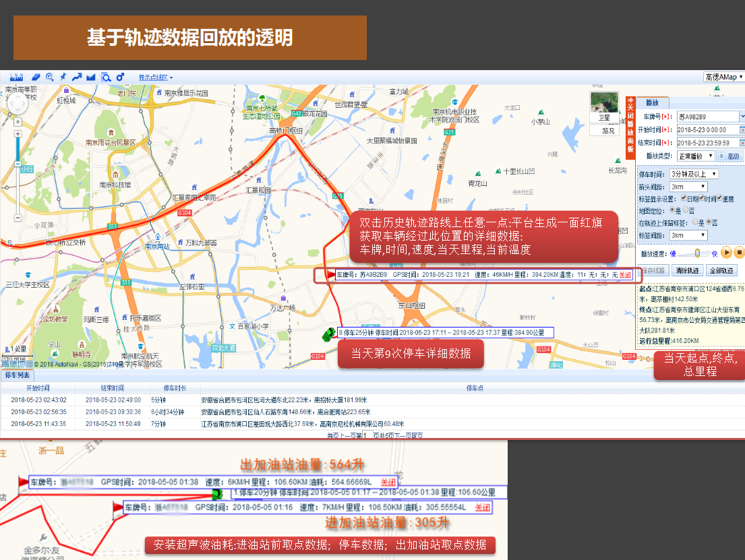Toggle the 速度 label checkbox
This screenshot has width=745, height=560.
tap(719, 199)
